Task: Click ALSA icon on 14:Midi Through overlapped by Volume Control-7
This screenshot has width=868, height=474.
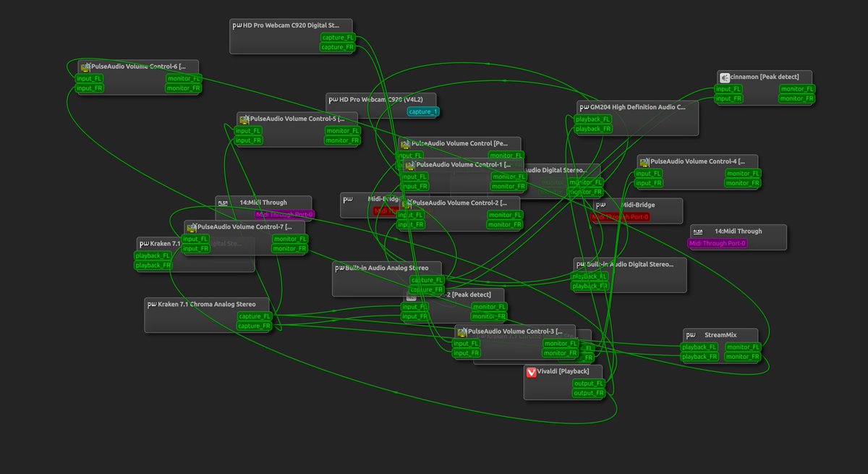Action: pyautogui.click(x=223, y=203)
